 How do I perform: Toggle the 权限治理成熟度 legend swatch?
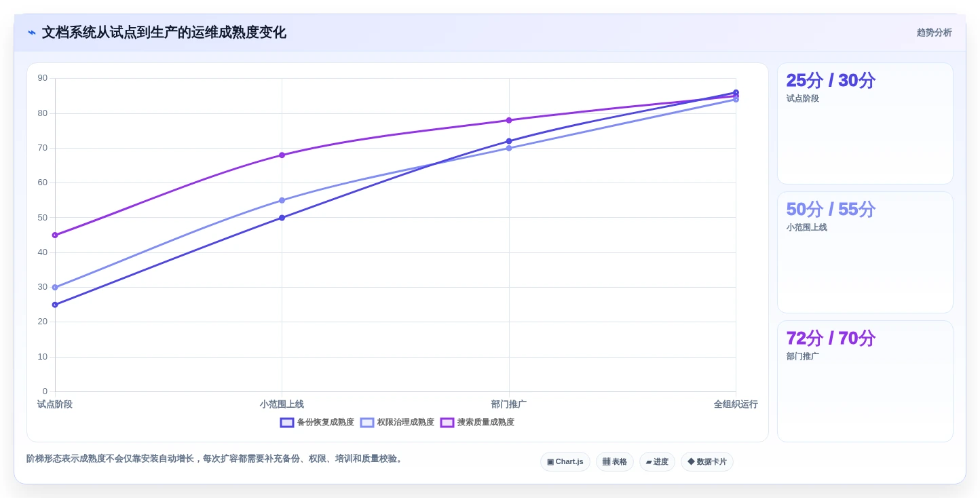coord(367,422)
